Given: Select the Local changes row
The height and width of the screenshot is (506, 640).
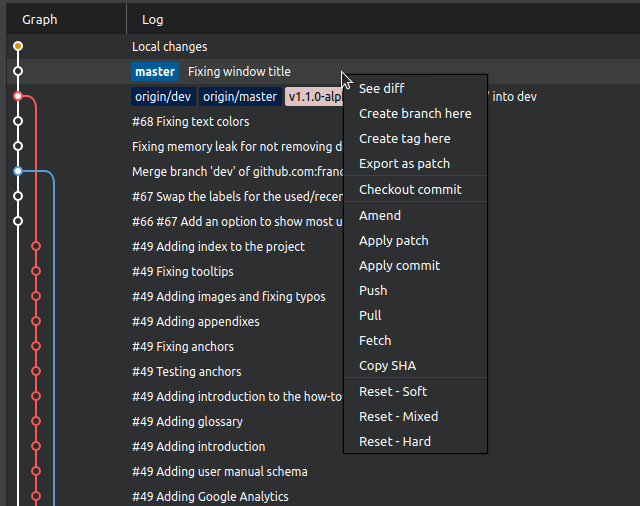Looking at the screenshot, I should [x=323, y=47].
